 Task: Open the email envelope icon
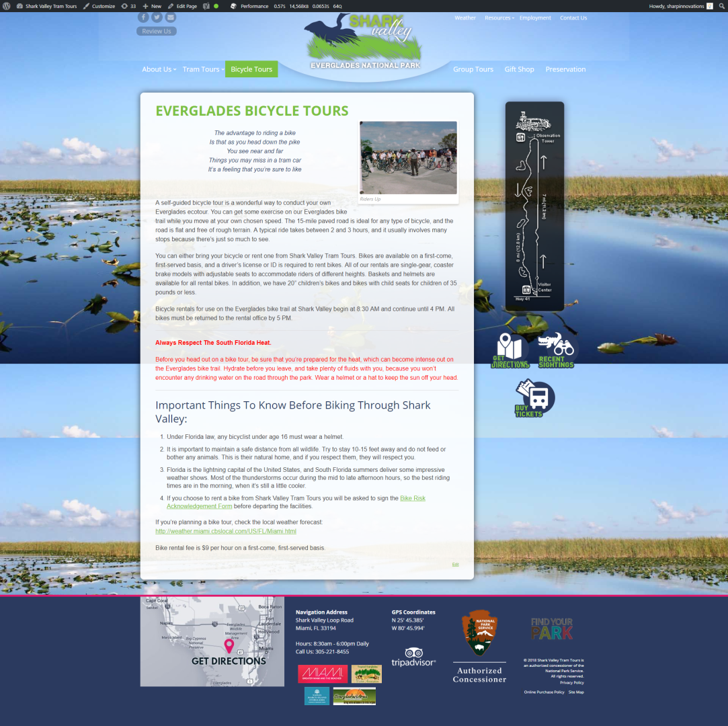(x=170, y=17)
